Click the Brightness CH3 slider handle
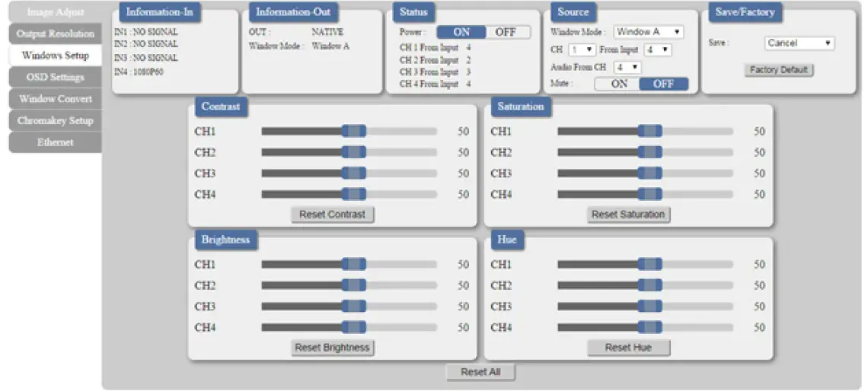The width and height of the screenshot is (868, 391). click(x=354, y=307)
